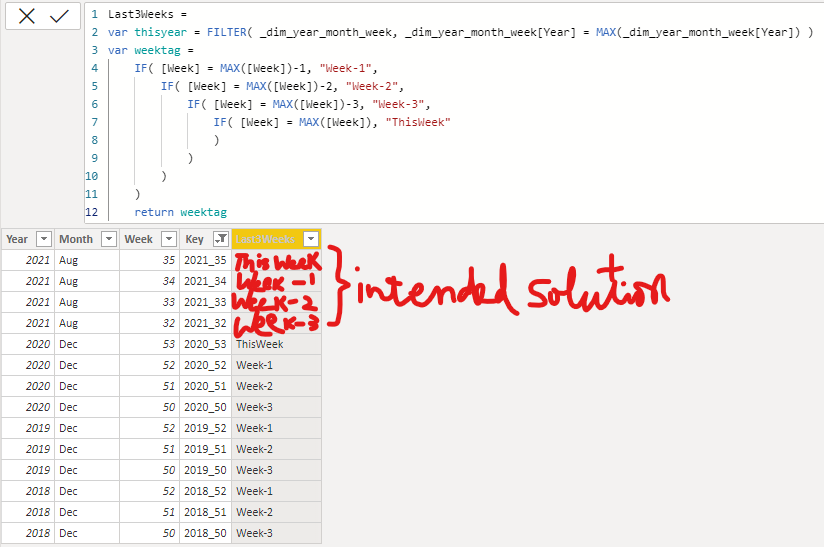Click cell with key 2021_34
This screenshot has width=824, height=547.
point(205,281)
